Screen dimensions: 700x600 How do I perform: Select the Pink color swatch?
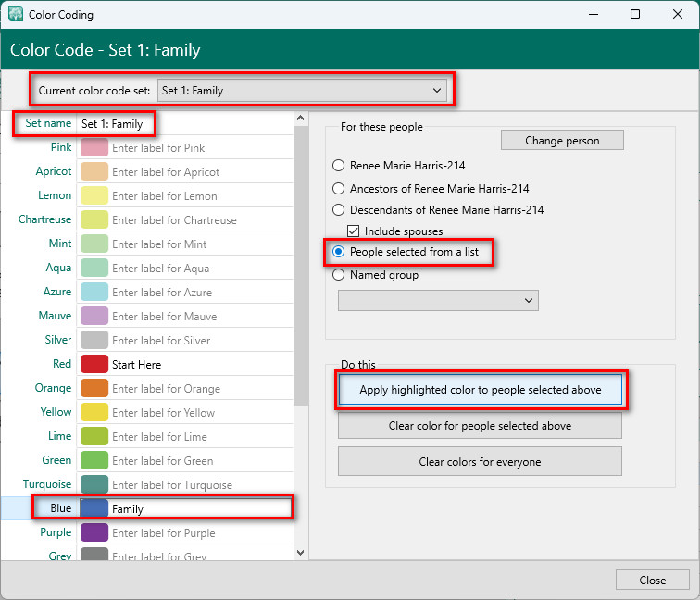(x=94, y=148)
